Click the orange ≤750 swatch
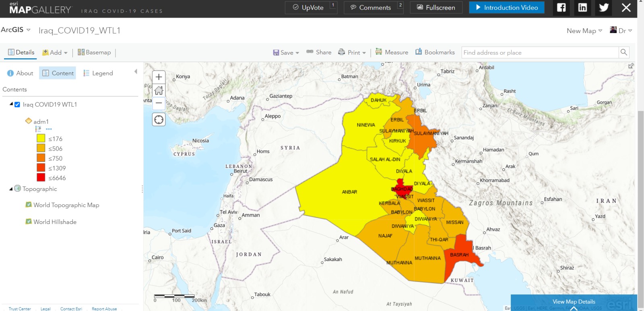This screenshot has width=644, height=311. click(x=41, y=158)
